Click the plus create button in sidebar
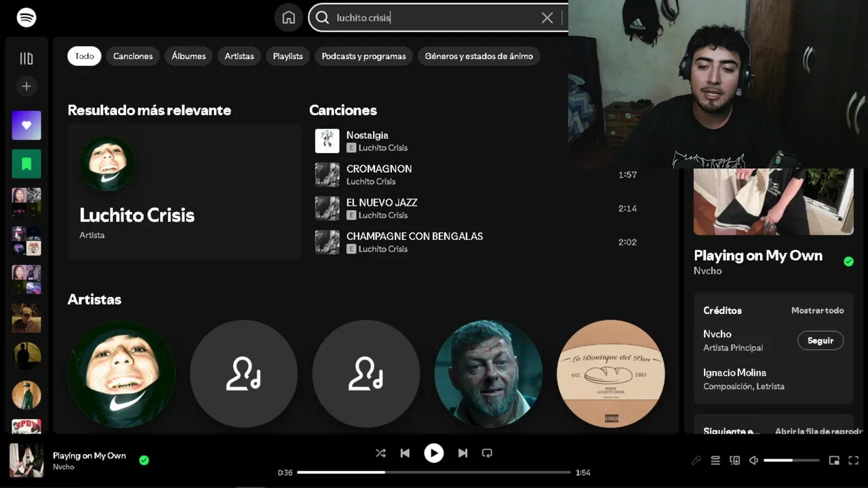Image resolution: width=868 pixels, height=488 pixels. click(26, 86)
